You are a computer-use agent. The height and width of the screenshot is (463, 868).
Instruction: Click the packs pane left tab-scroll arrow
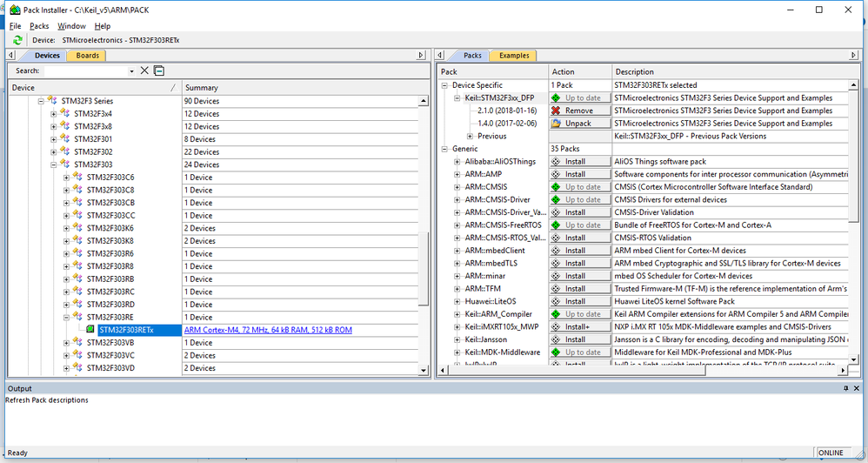[x=440, y=56]
